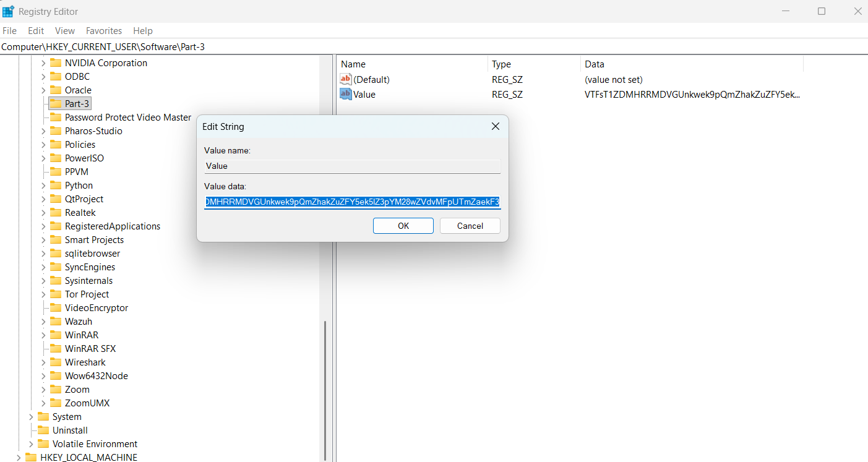Select the Wireshark folder icon
This screenshot has height=462, width=868.
[x=56, y=362]
